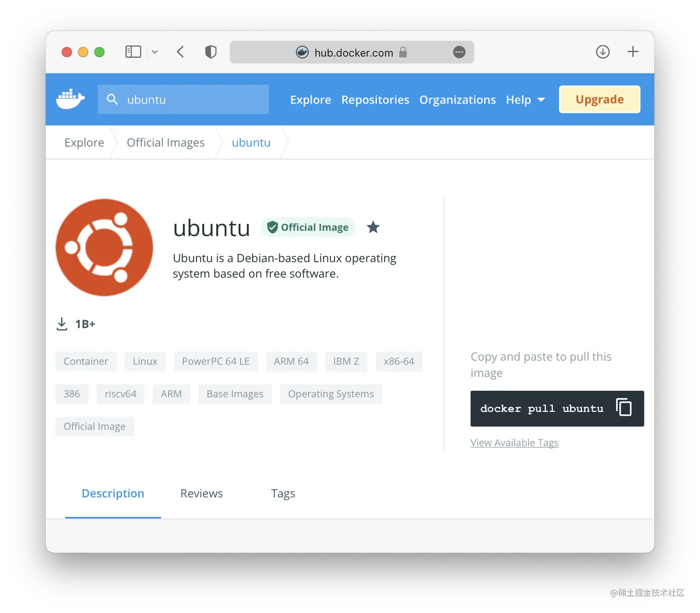The image size is (700, 613).
Task: Expand the Help dropdown menu
Action: (x=525, y=99)
